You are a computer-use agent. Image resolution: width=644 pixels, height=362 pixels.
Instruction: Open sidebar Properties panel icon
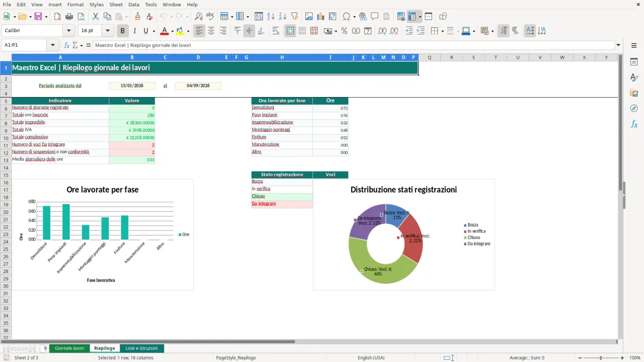tap(634, 62)
